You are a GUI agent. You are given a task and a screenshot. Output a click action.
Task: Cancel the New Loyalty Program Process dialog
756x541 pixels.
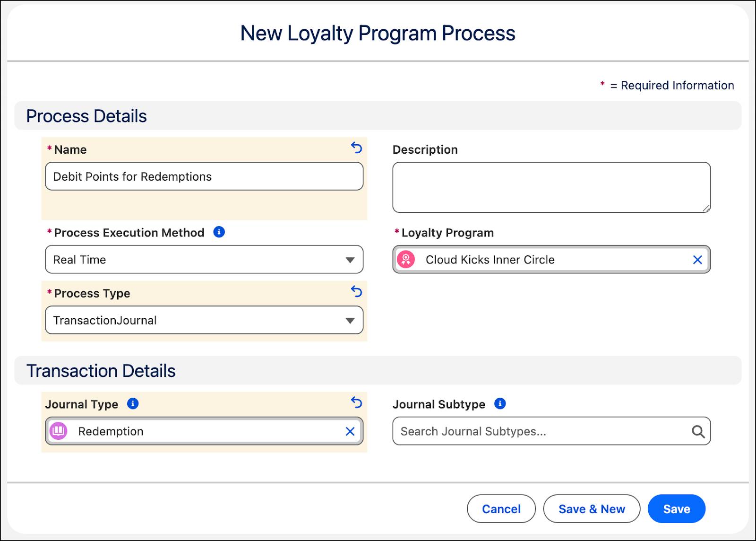(501, 509)
